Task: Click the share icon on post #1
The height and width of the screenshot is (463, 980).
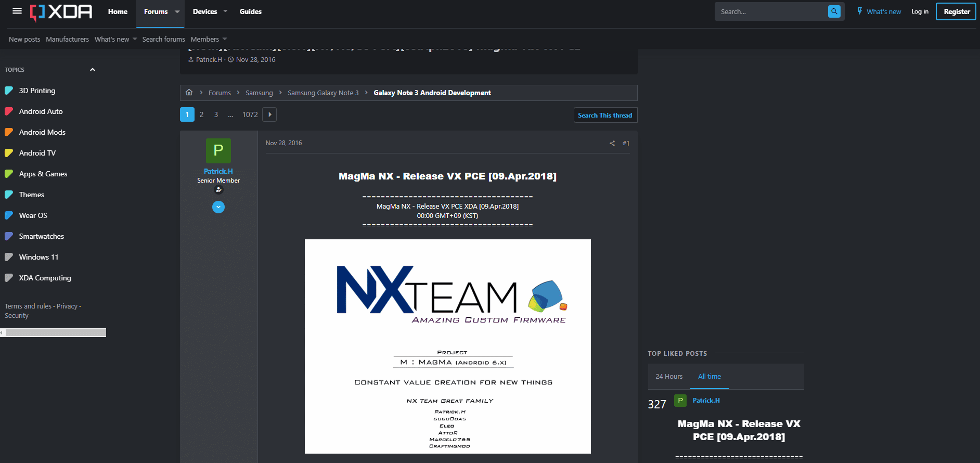Action: pyautogui.click(x=612, y=143)
